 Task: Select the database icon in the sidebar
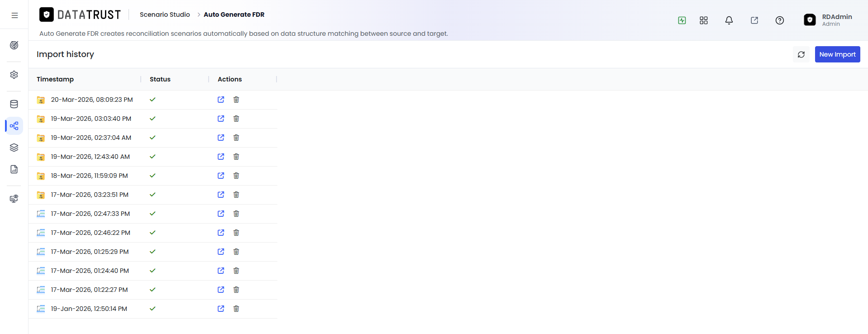coord(14,104)
